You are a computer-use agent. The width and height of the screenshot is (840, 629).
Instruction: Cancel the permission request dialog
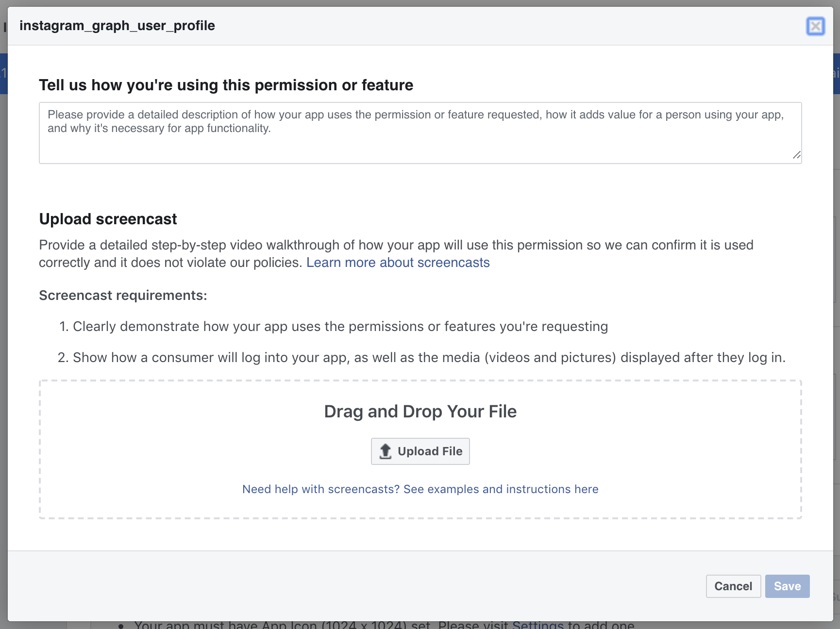(733, 586)
